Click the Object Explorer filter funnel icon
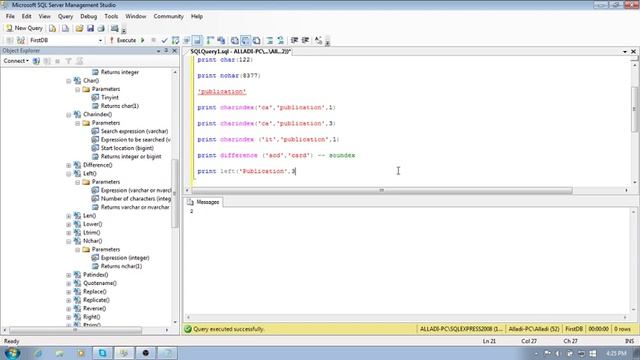This screenshot has height=360, width=640. 69,61
